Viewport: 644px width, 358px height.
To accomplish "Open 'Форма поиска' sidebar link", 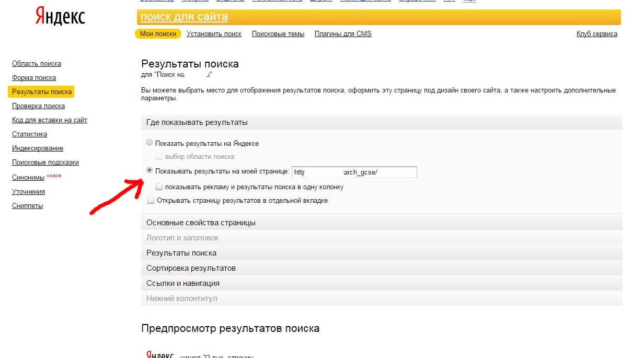I will [34, 78].
